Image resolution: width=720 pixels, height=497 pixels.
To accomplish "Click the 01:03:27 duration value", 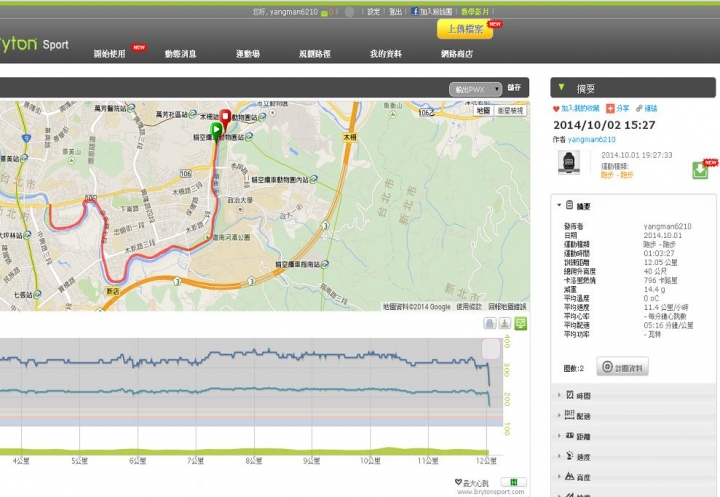I will click(659, 253).
